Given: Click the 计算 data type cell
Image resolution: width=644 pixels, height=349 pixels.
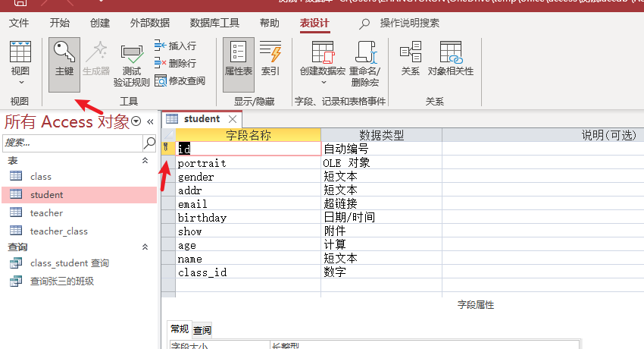Looking at the screenshot, I should pyautogui.click(x=381, y=244).
